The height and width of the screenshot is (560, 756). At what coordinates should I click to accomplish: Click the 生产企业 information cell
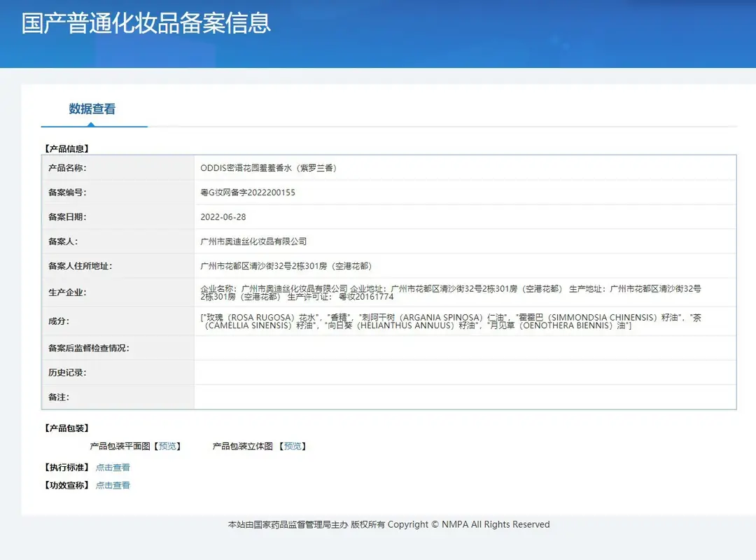pos(465,293)
